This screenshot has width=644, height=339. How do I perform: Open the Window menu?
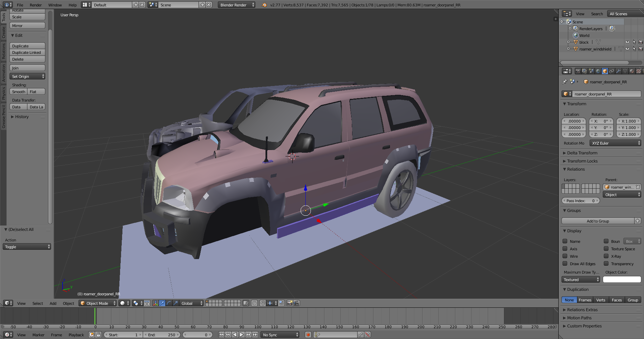click(x=55, y=5)
